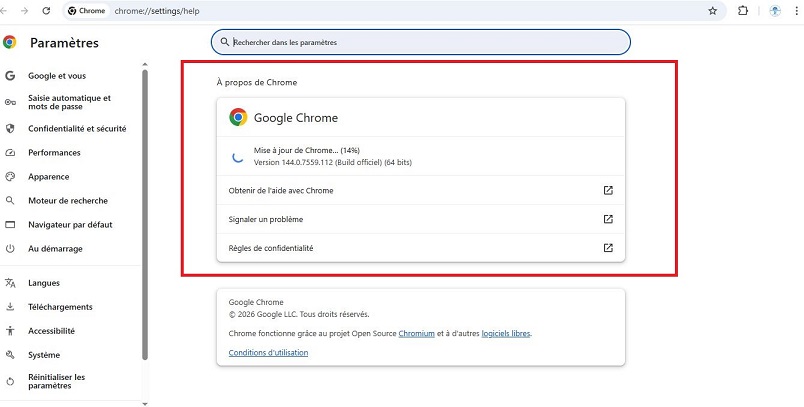Screen dimensions: 804x407
Task: Click the gauge icon for Performances
Action: point(10,153)
